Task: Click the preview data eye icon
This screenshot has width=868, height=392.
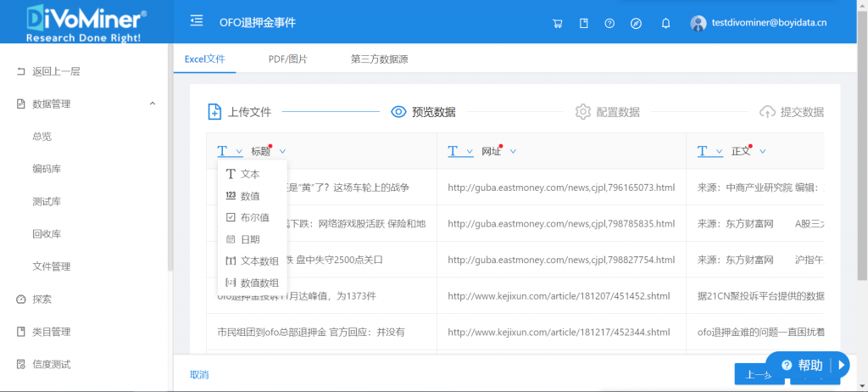Action: coord(398,112)
